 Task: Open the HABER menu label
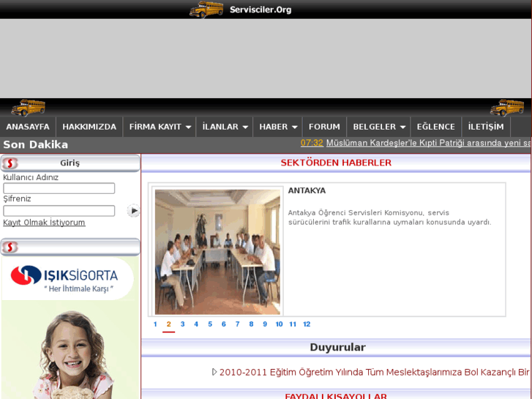point(274,127)
